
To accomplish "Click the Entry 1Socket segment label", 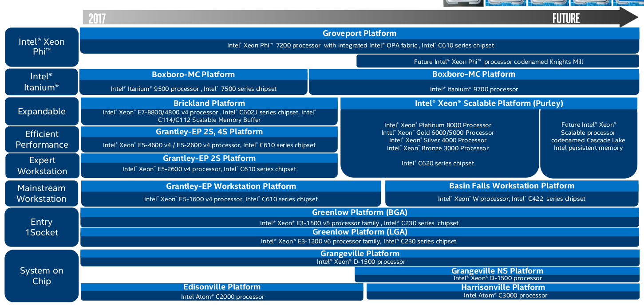I will tap(42, 227).
